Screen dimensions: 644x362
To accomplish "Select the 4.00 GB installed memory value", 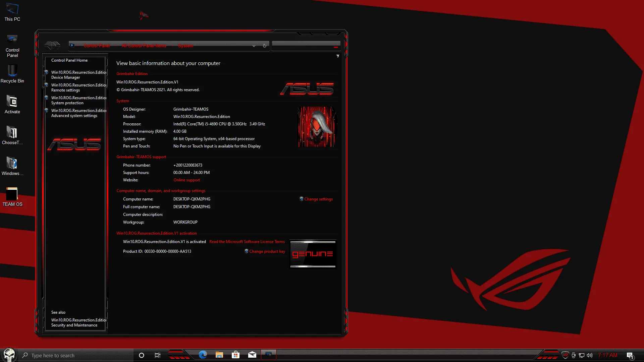I will tap(180, 131).
